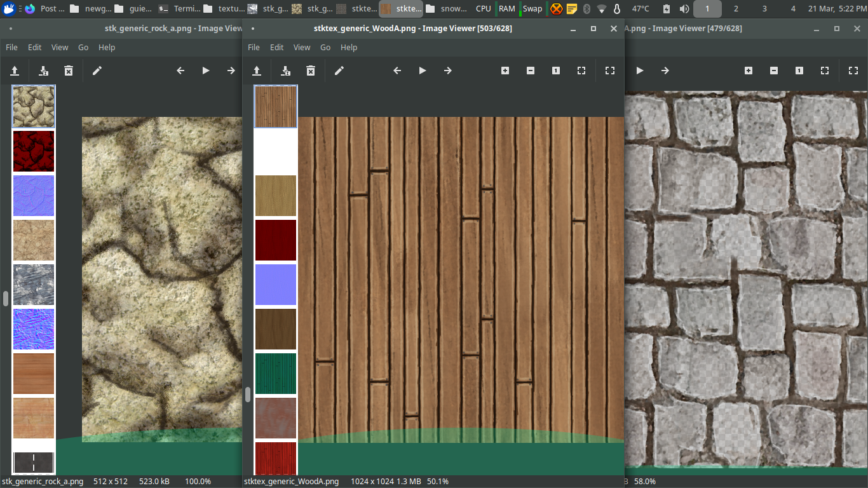
Task: Enter fullscreen in the WoodA viewer
Action: [610, 71]
